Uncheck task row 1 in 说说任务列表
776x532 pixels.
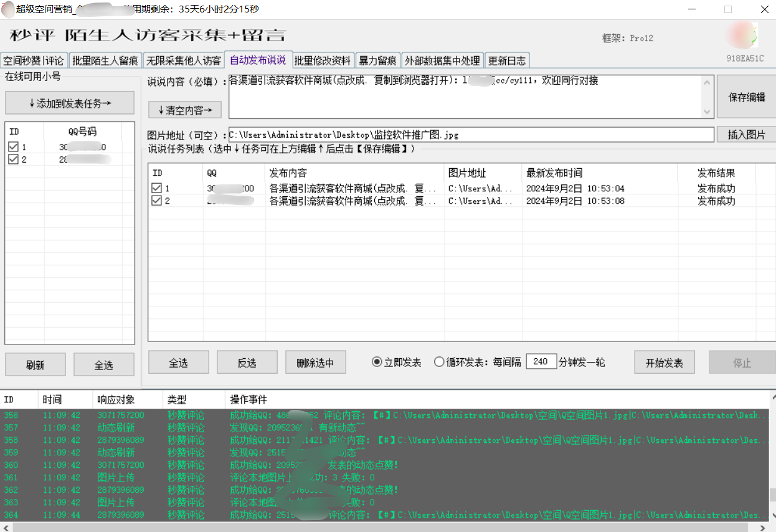click(157, 188)
